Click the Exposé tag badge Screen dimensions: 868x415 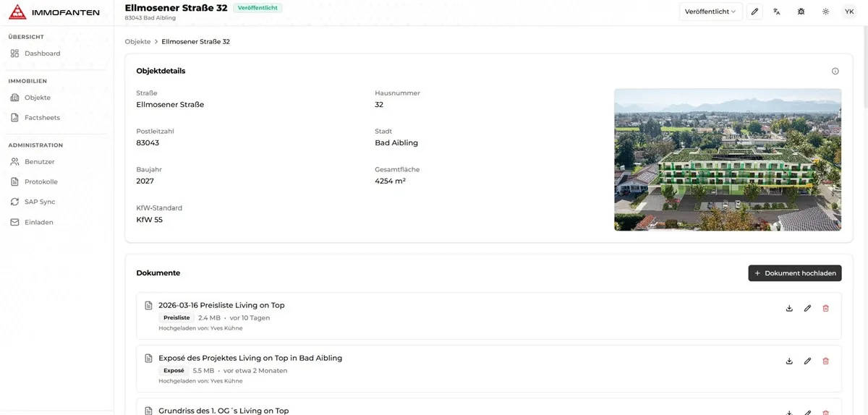[x=174, y=371]
